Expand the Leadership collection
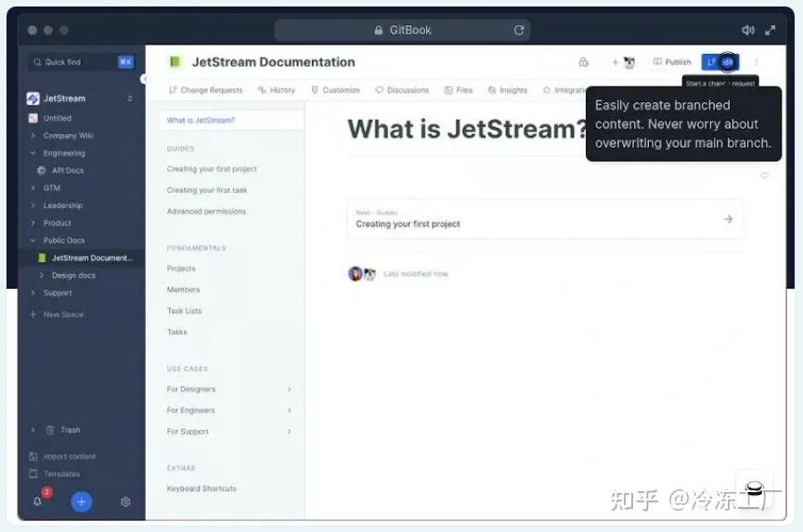The width and height of the screenshot is (803, 532). (x=33, y=205)
